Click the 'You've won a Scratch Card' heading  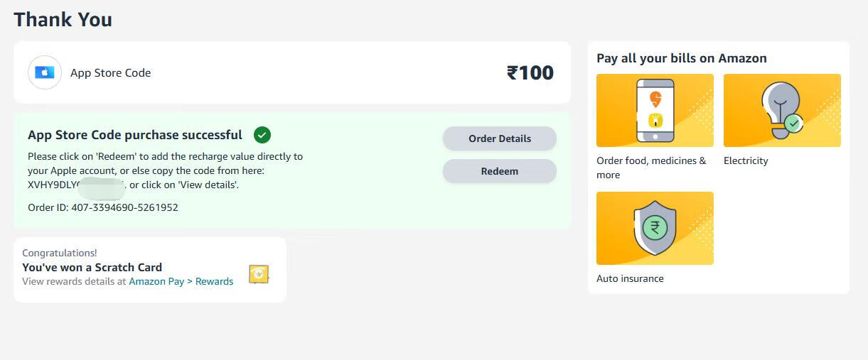click(x=92, y=267)
